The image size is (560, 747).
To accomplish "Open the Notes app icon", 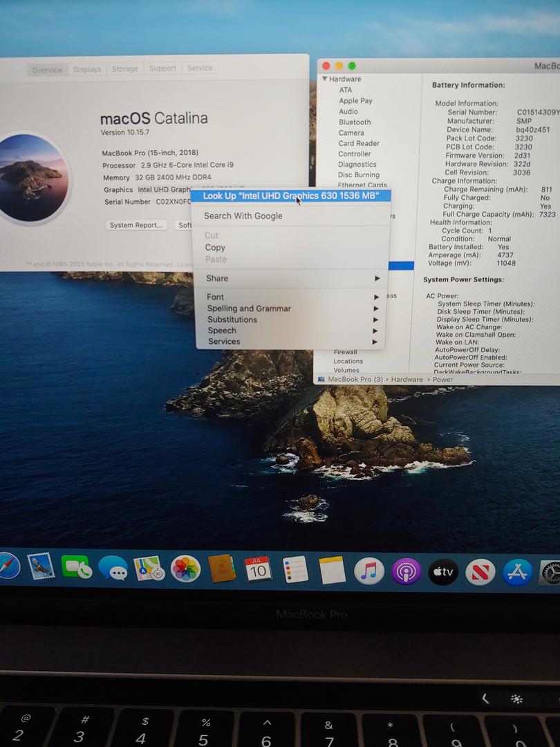I will [332, 570].
